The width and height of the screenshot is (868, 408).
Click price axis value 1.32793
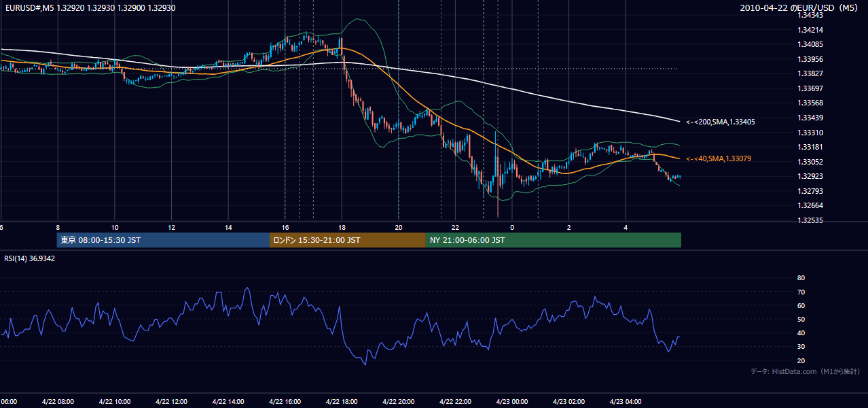click(810, 191)
